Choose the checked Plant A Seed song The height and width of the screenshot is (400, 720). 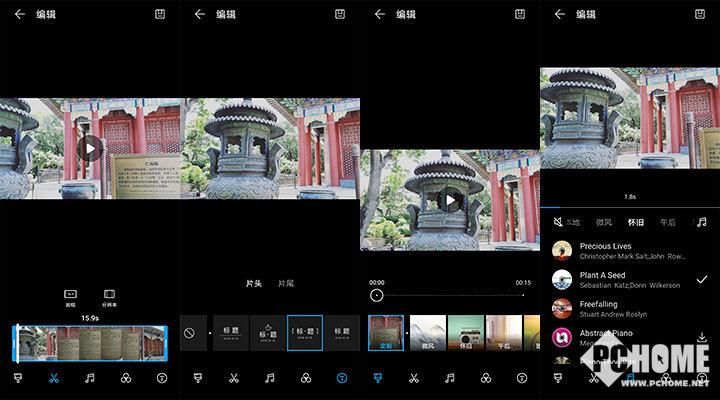click(630, 280)
